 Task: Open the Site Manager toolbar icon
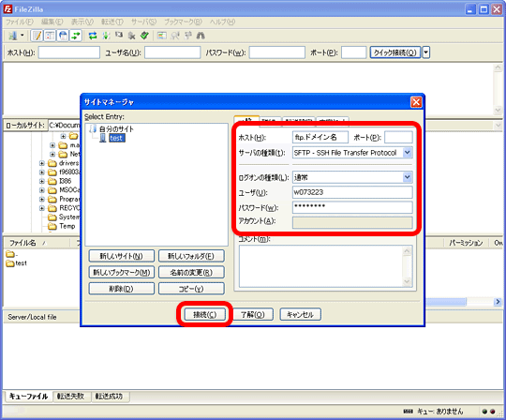coord(12,36)
